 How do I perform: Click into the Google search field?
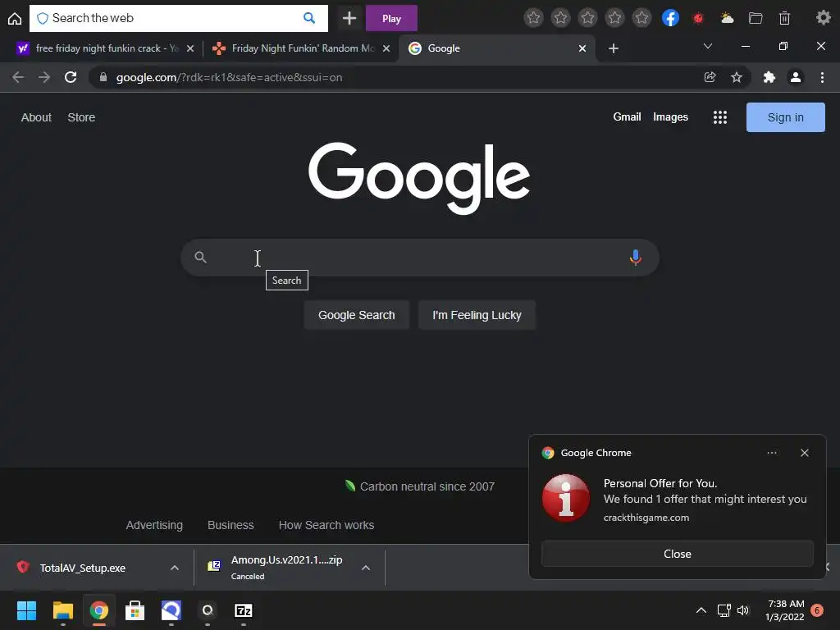[419, 258]
